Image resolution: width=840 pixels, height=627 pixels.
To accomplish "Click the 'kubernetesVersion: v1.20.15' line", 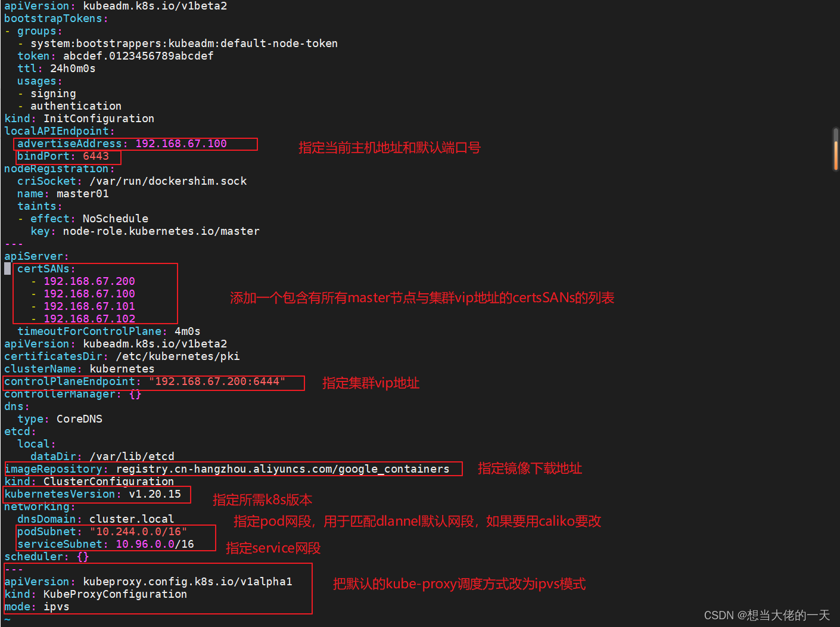I will [92, 494].
